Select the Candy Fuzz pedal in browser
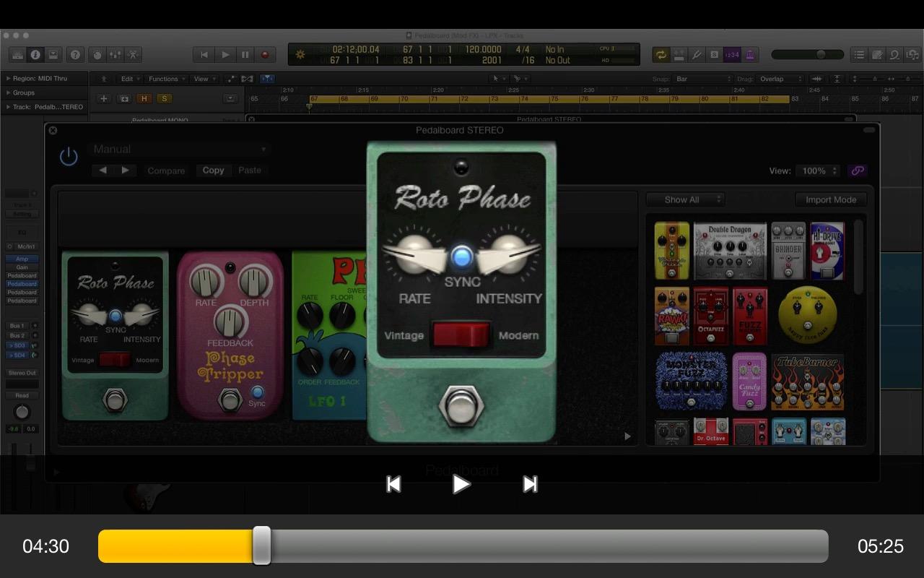Viewport: 924px width, 578px height. (x=749, y=381)
